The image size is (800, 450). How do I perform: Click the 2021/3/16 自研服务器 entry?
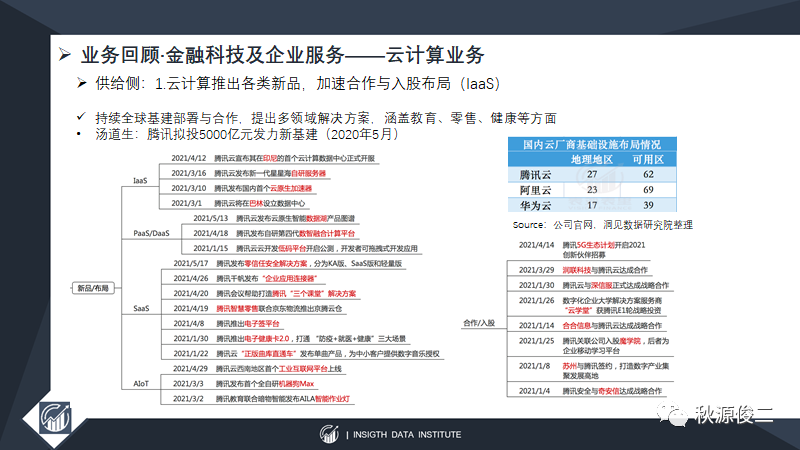(x=248, y=173)
